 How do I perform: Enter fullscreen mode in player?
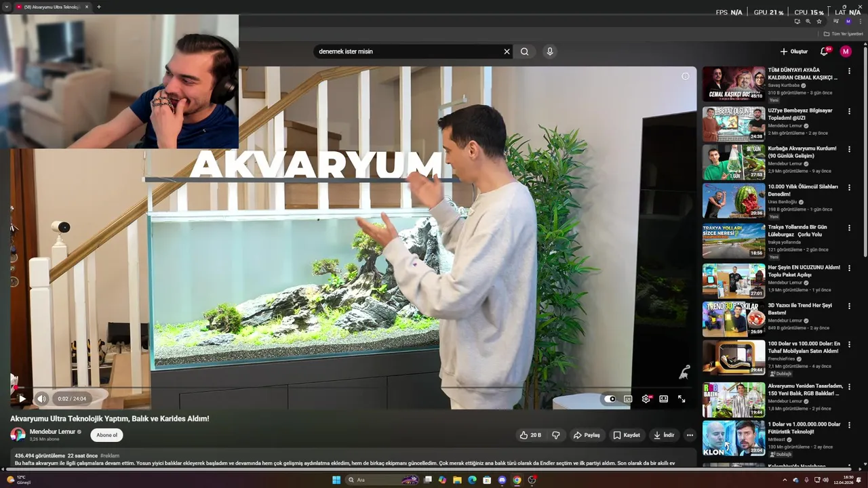[x=682, y=399]
